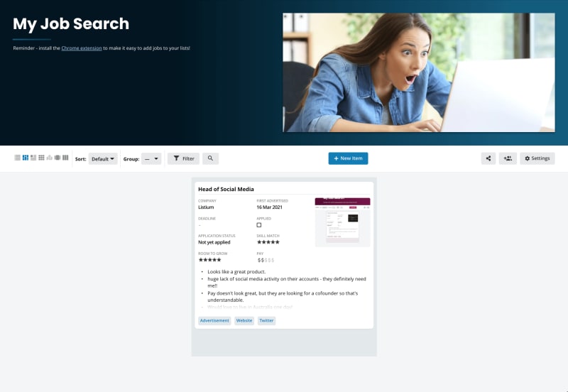
Task: Open the Filter options
Action: pos(183,158)
